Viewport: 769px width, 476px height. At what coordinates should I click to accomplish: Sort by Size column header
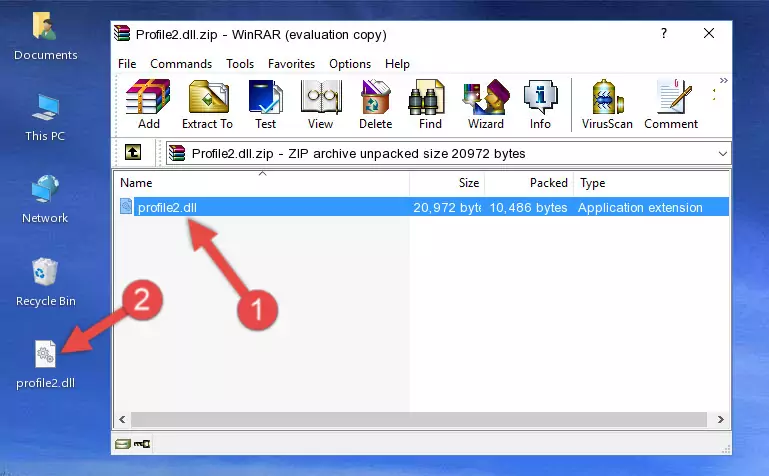click(447, 183)
